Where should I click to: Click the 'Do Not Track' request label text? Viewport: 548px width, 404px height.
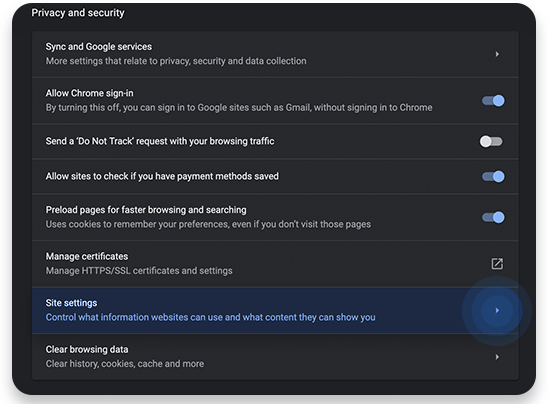(x=160, y=141)
